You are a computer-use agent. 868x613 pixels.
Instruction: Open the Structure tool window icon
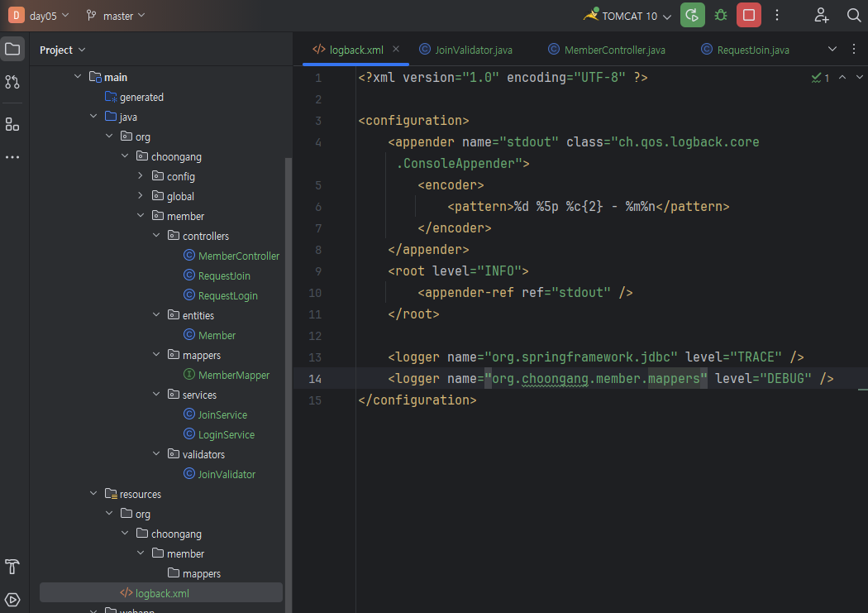click(12, 124)
